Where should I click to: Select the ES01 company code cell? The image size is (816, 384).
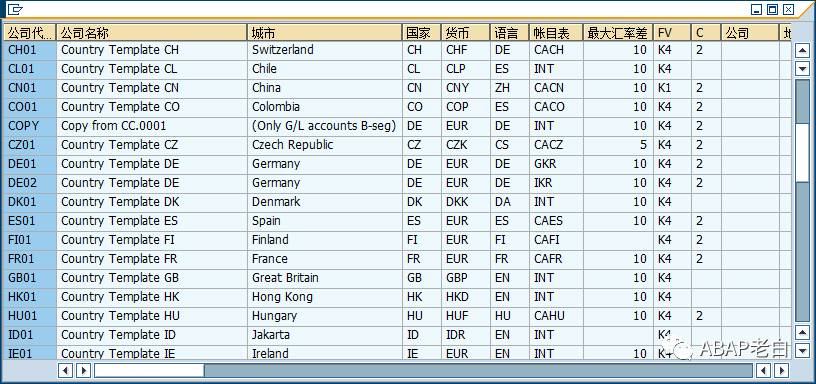click(x=30, y=221)
